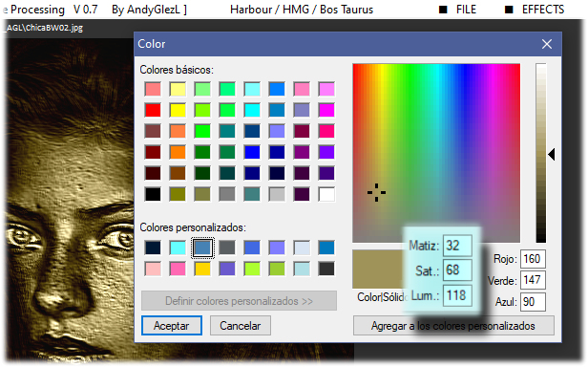Select pure red basic color swatch
The image size is (588, 367).
(x=153, y=110)
